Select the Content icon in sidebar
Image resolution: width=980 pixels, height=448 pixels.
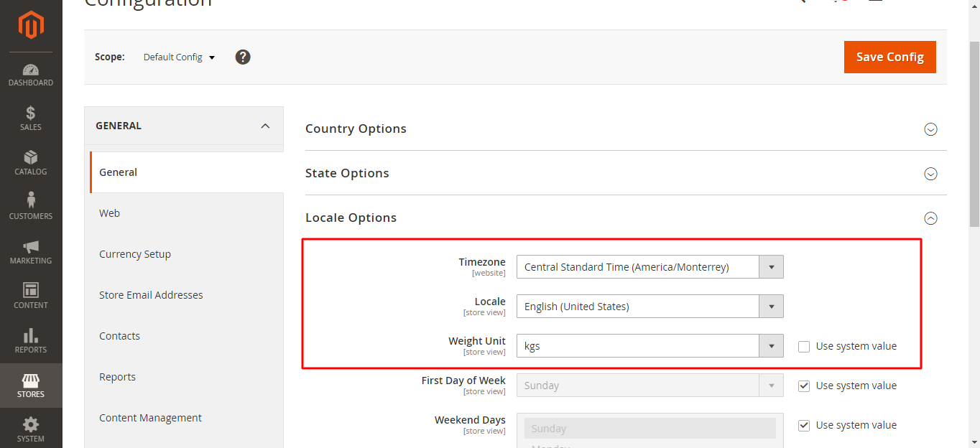click(x=30, y=293)
